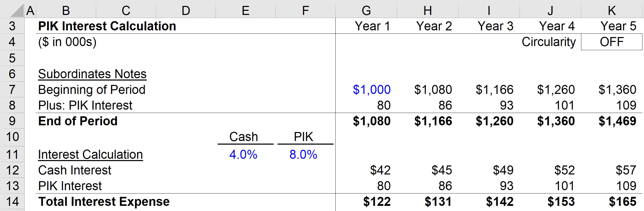Select the Interest Calculation heading cell
Viewport: 644px width, 211px height.
[x=90, y=155]
